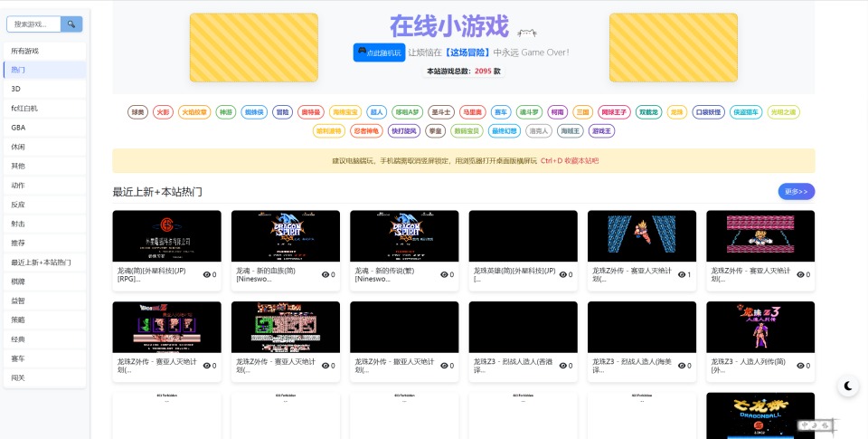The height and width of the screenshot is (439, 868).
Task: Choose the 哆啦A梦 tag
Action: click(407, 112)
